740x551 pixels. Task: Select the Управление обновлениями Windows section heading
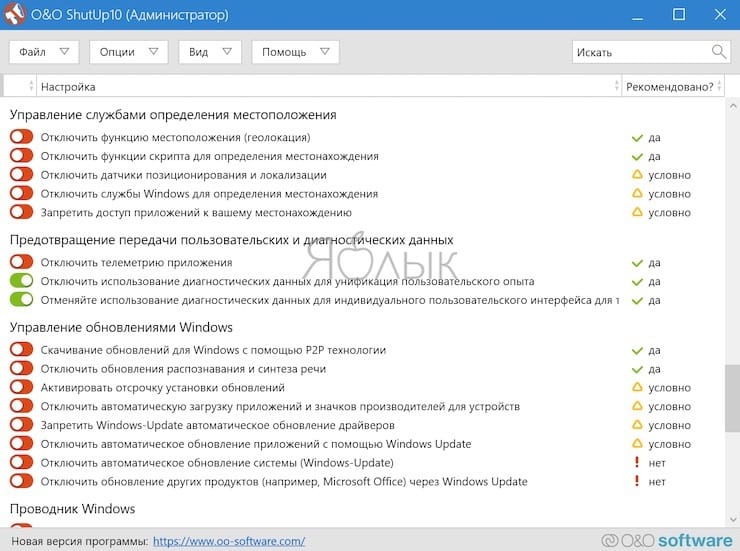click(121, 327)
